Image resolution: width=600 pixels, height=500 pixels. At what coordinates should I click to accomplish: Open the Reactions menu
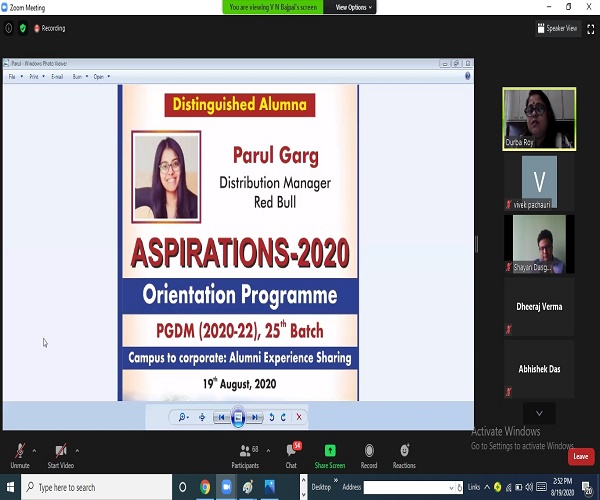(x=404, y=456)
